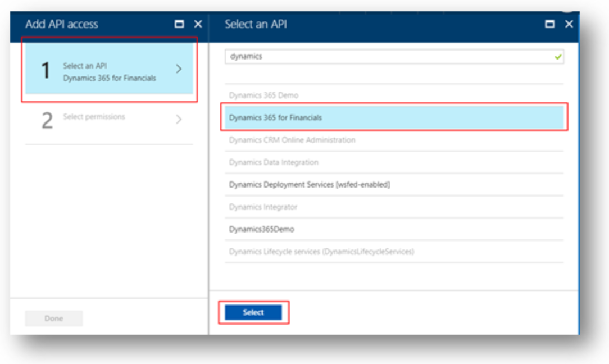Maximize the Add API access blade
The image size is (609, 364).
179,24
